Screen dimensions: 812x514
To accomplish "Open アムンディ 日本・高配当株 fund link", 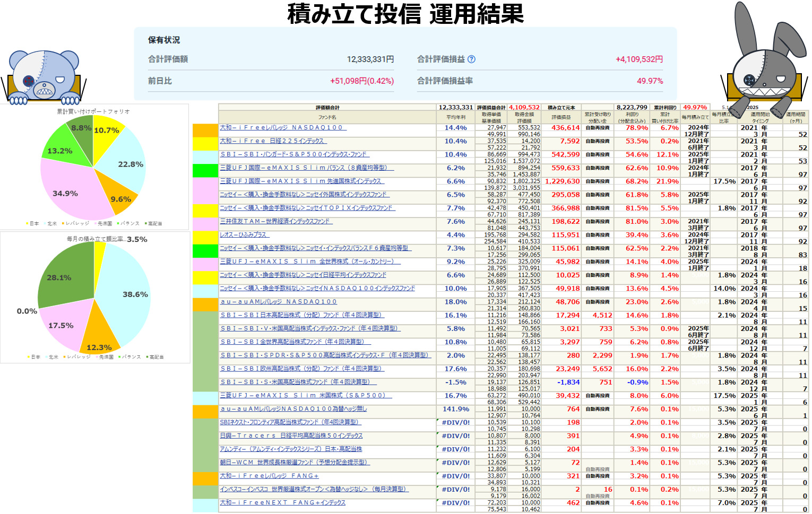I will (291, 449).
